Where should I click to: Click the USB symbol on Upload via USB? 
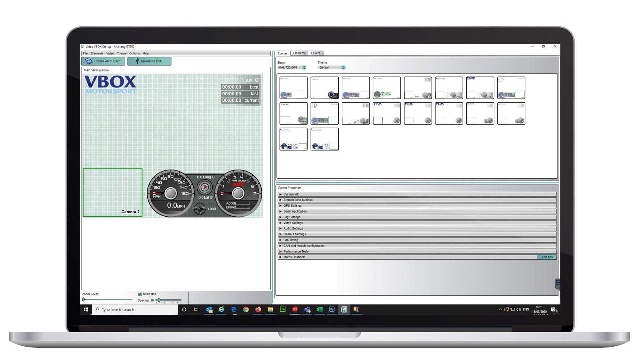137,61
